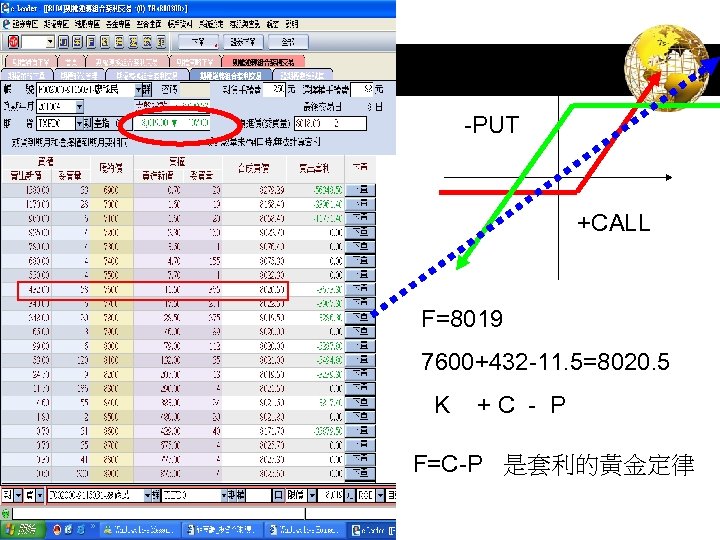This screenshot has width=720, height=540.
Task: Click the order button in the 7300 strike row
Action: coord(360,247)
